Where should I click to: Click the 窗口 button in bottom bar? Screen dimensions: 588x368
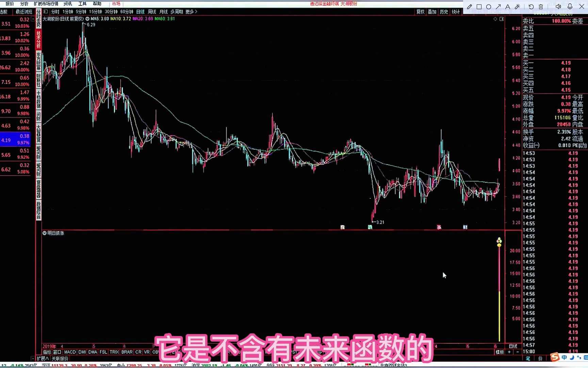(57, 352)
